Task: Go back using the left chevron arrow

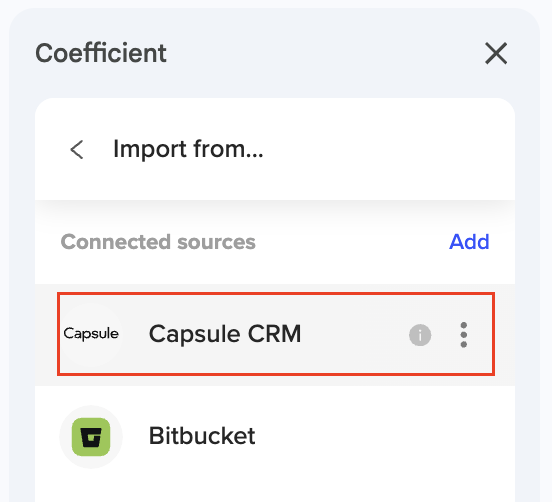Action: (77, 150)
